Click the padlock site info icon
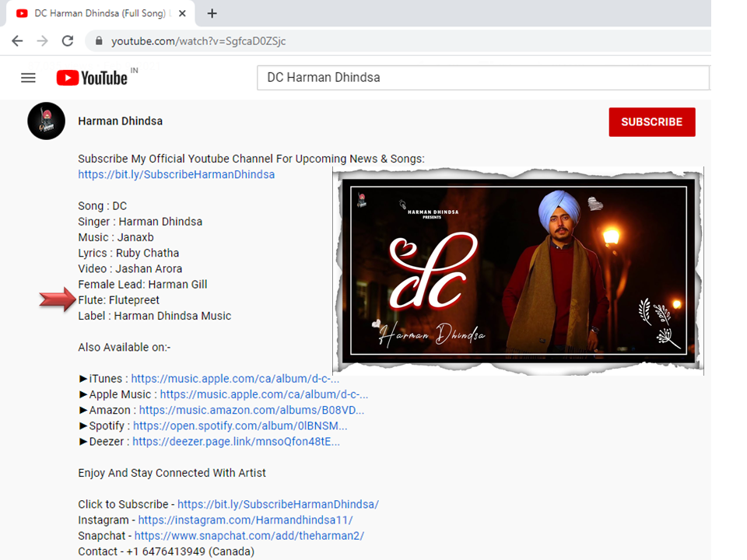The height and width of the screenshot is (560, 747). coord(99,41)
